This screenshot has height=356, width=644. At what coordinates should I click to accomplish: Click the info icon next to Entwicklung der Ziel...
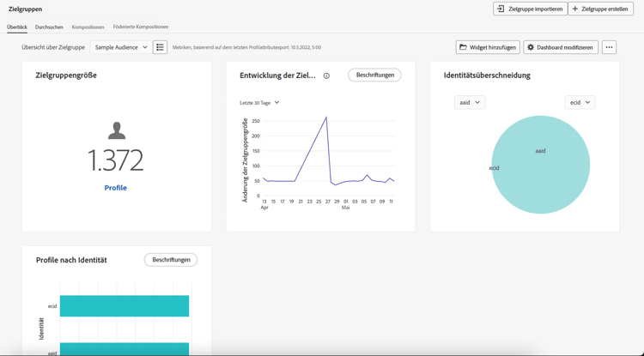tap(326, 75)
